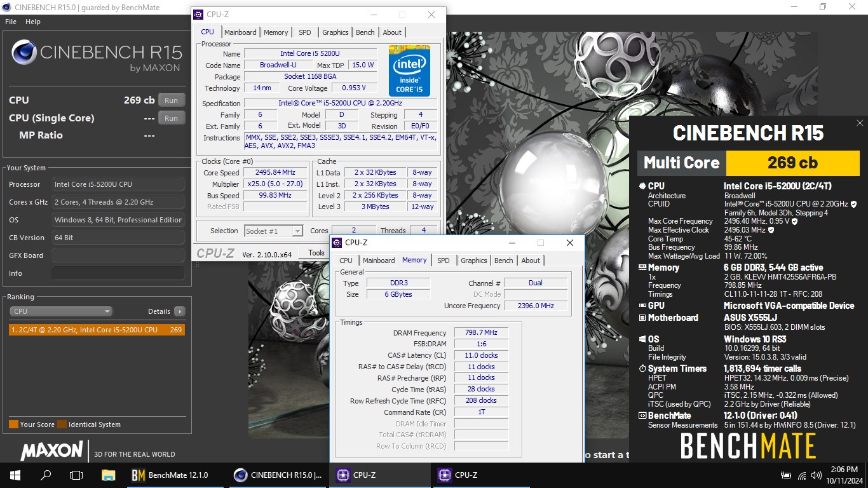Click the brown Identical System legend swatch
868x488 pixels.
(62, 424)
